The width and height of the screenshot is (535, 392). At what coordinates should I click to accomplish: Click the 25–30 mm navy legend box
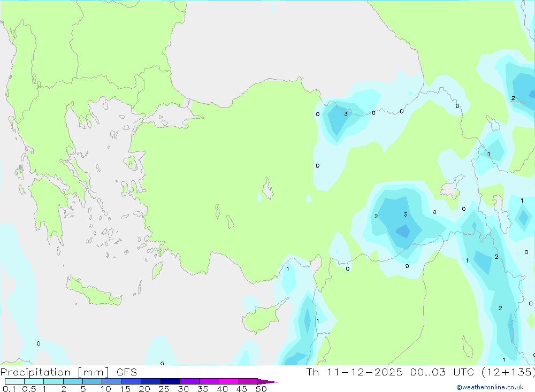click(x=170, y=381)
